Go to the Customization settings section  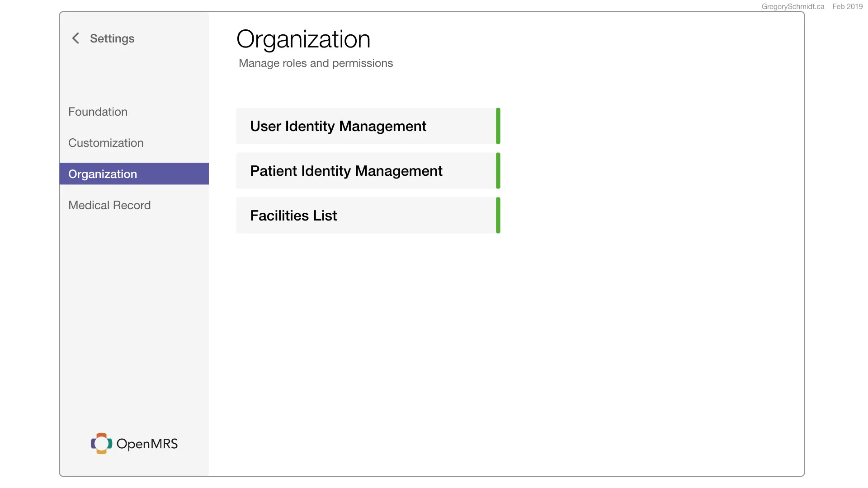106,143
